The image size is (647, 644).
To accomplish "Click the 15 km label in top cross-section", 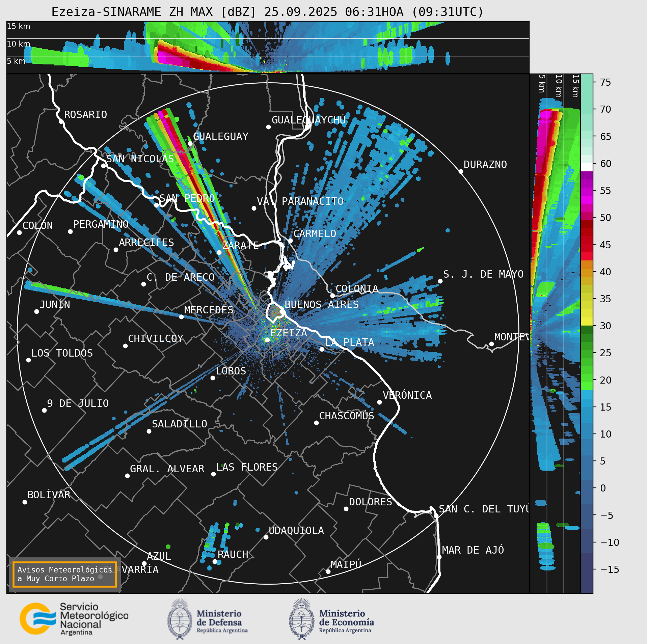I will point(19,26).
